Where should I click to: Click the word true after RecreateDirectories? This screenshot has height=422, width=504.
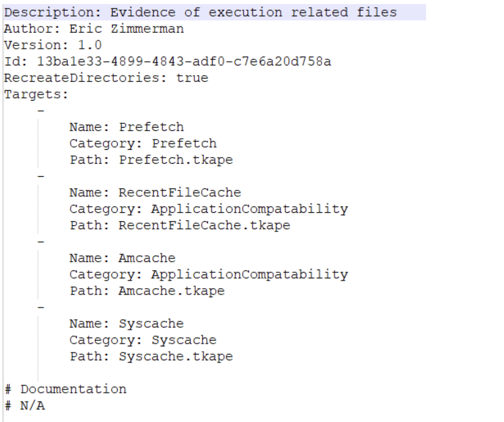(x=192, y=78)
